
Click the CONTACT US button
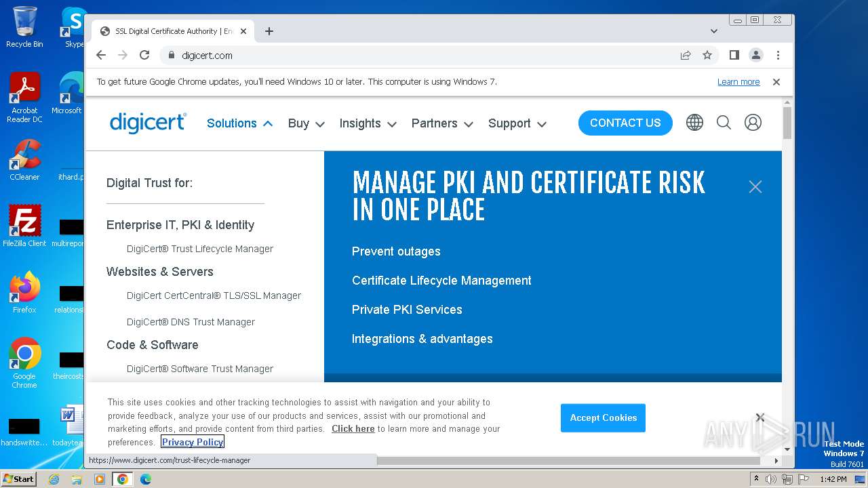(x=625, y=123)
